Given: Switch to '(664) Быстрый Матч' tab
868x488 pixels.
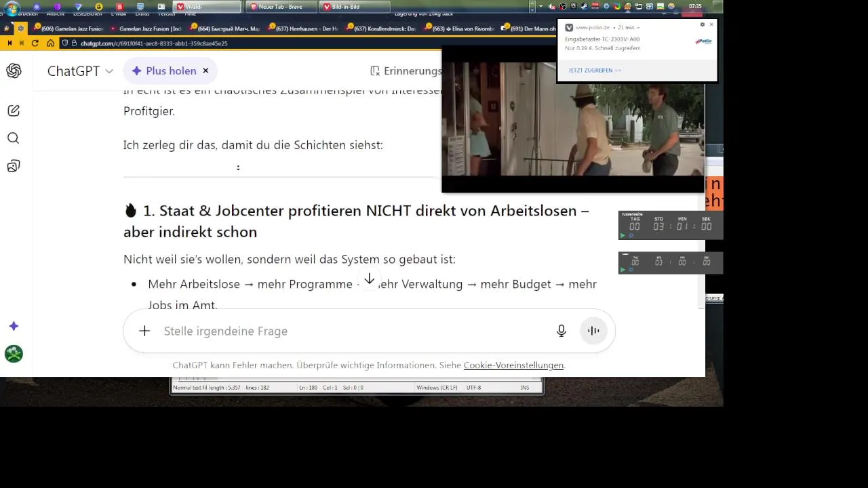Looking at the screenshot, I should pos(225,28).
